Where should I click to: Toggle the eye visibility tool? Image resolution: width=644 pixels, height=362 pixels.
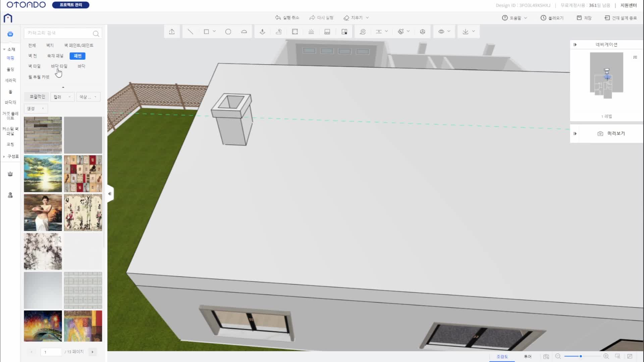[x=441, y=32]
